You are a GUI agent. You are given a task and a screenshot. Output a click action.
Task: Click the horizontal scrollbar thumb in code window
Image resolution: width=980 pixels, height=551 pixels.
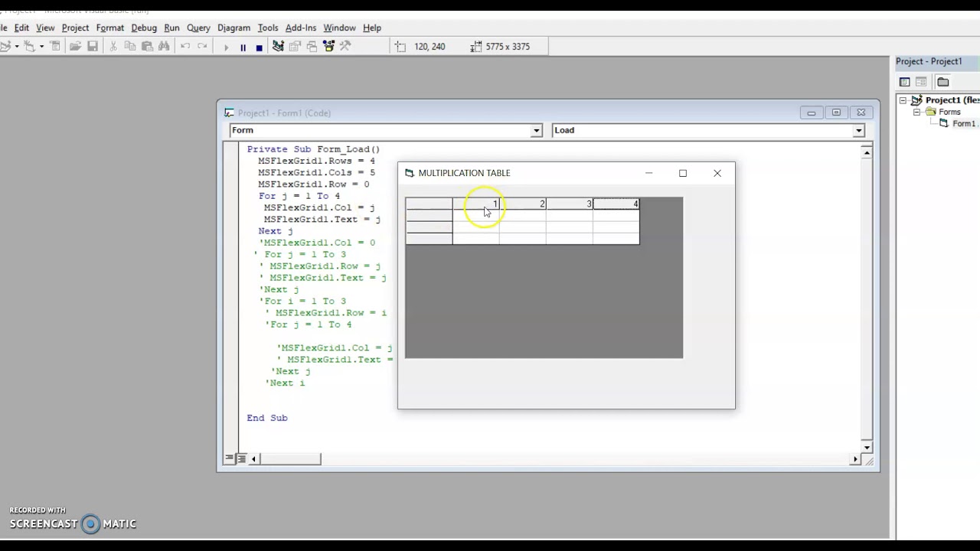pos(290,458)
